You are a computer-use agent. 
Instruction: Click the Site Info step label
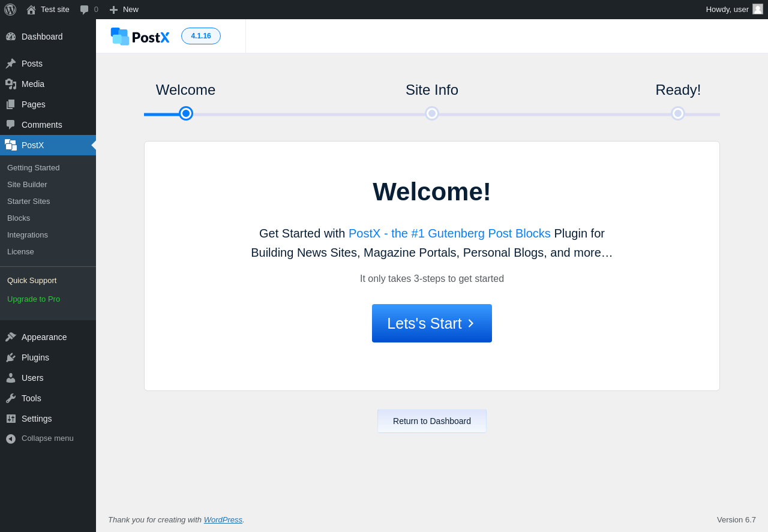point(432,90)
